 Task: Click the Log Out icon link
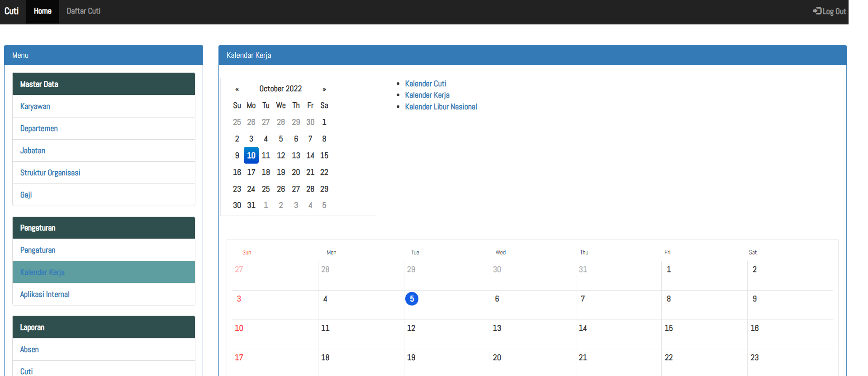pyautogui.click(x=829, y=11)
